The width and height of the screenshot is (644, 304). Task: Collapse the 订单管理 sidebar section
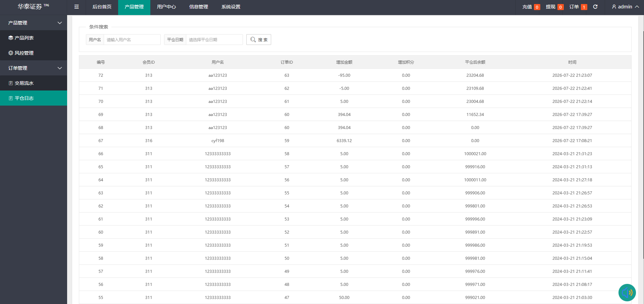pos(60,68)
